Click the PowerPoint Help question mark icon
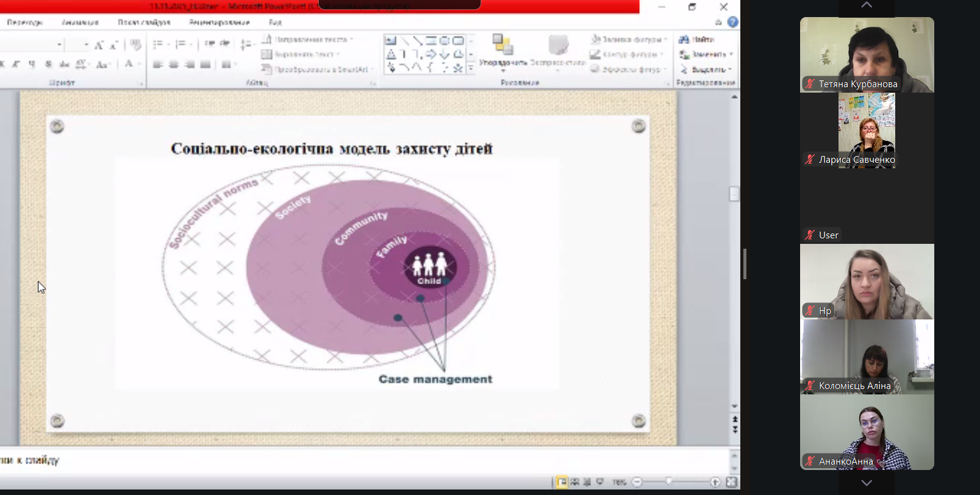 point(732,22)
